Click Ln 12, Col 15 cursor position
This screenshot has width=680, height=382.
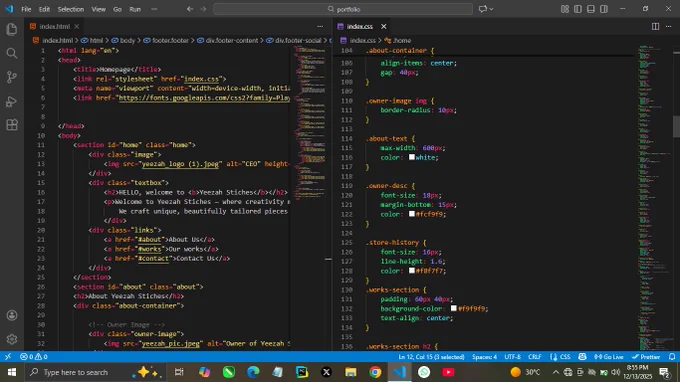tap(431, 357)
